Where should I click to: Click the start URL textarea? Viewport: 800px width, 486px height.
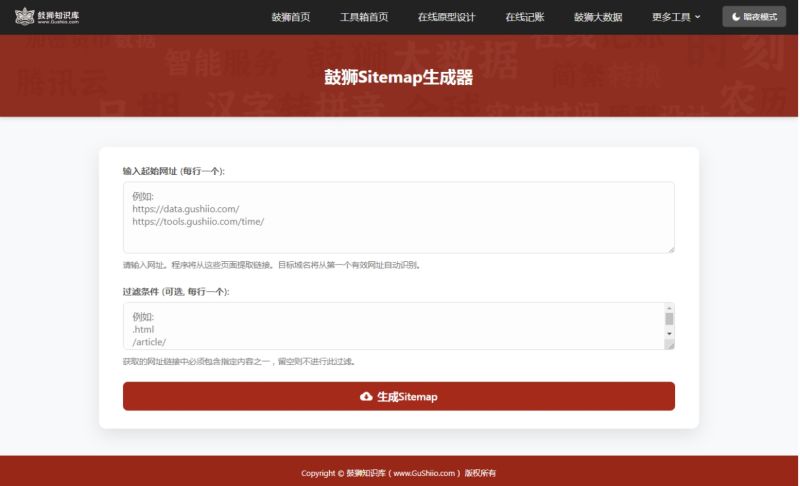click(398, 217)
